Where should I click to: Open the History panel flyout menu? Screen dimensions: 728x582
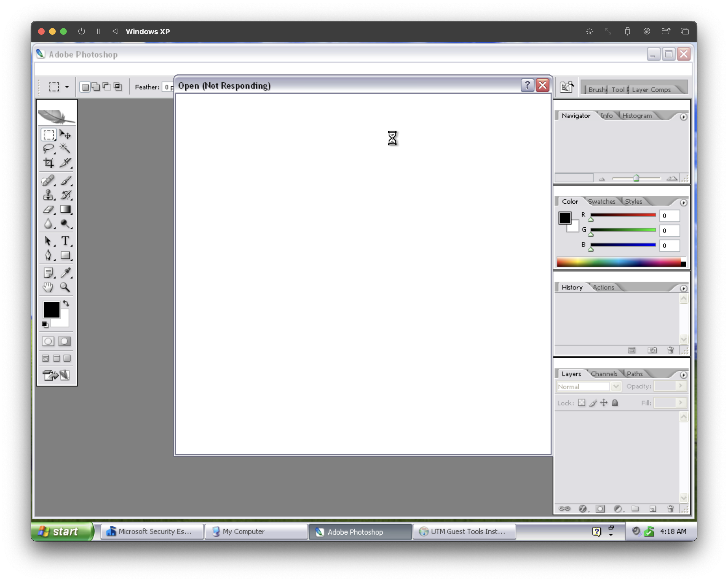pyautogui.click(x=683, y=288)
